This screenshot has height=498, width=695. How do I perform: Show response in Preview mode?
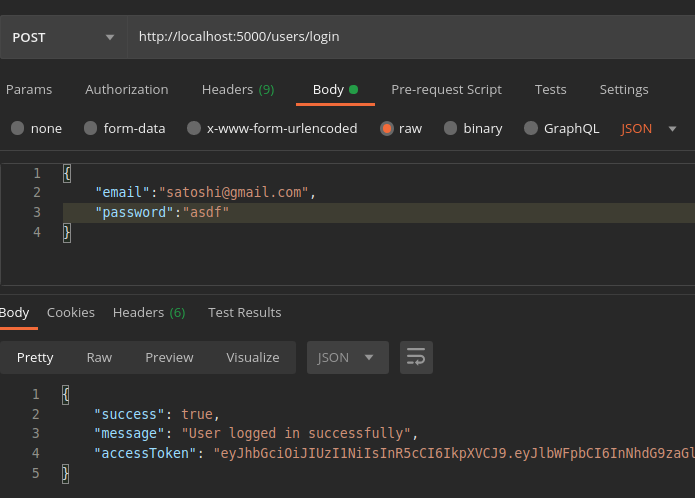tap(169, 357)
